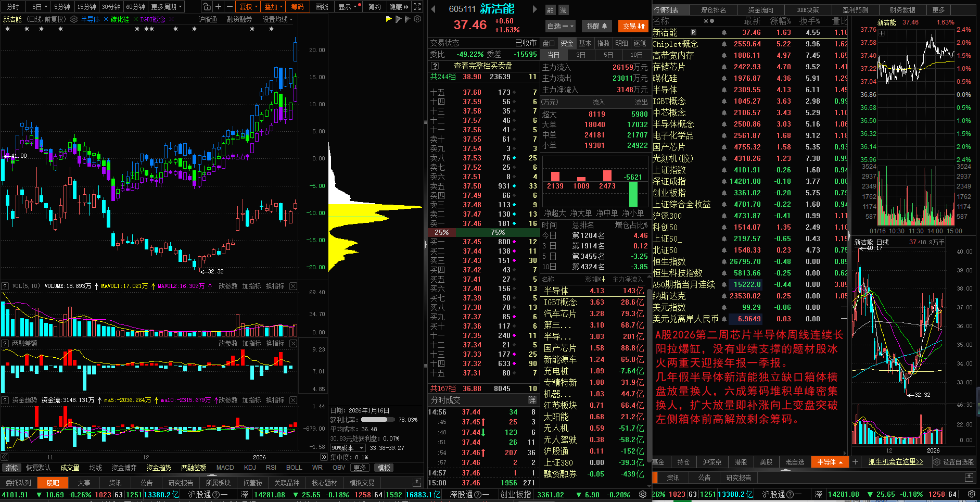Click export icon at right of 股吧 tab row
Viewport: 980px width, 502px height.
click(x=416, y=483)
